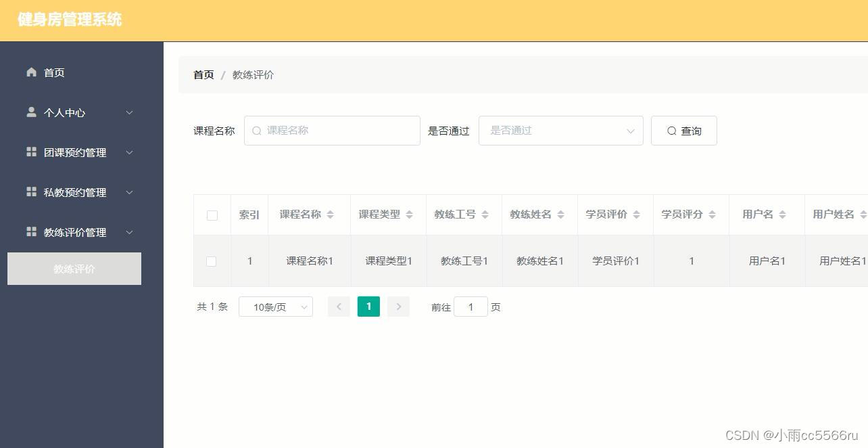Screen dimensions: 868x448
Task: Click 教练评价 in the breadcrumb
Action: tap(253, 74)
